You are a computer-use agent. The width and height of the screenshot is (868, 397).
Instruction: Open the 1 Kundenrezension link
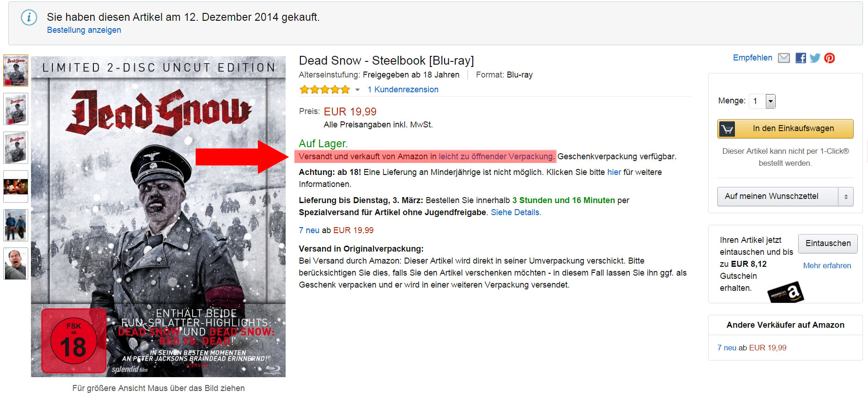(x=403, y=90)
